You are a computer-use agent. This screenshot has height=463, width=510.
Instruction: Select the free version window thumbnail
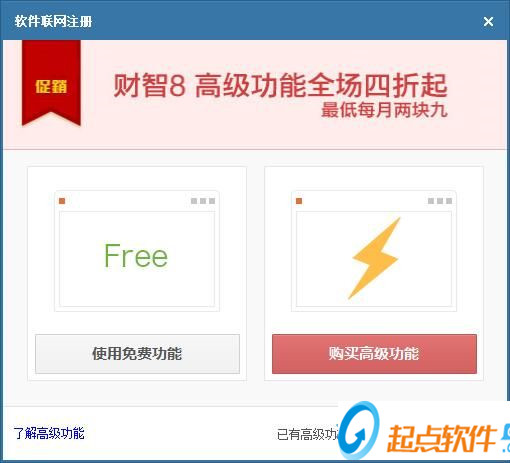[x=137, y=251]
